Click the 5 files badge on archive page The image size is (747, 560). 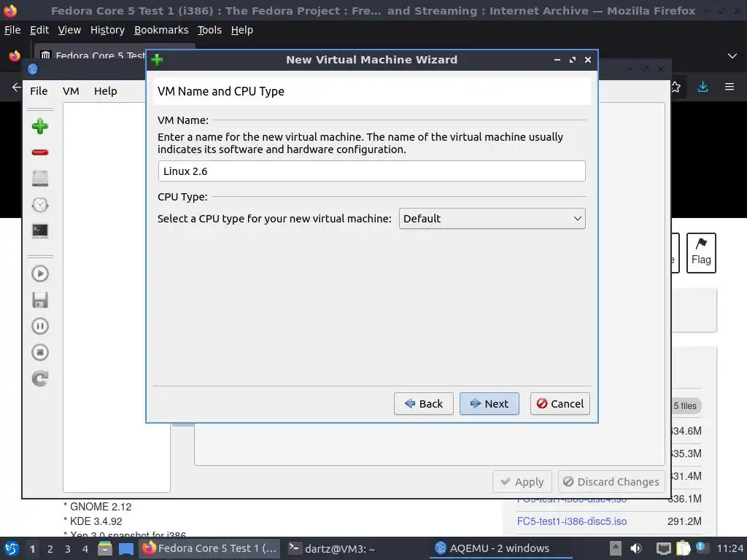(685, 405)
